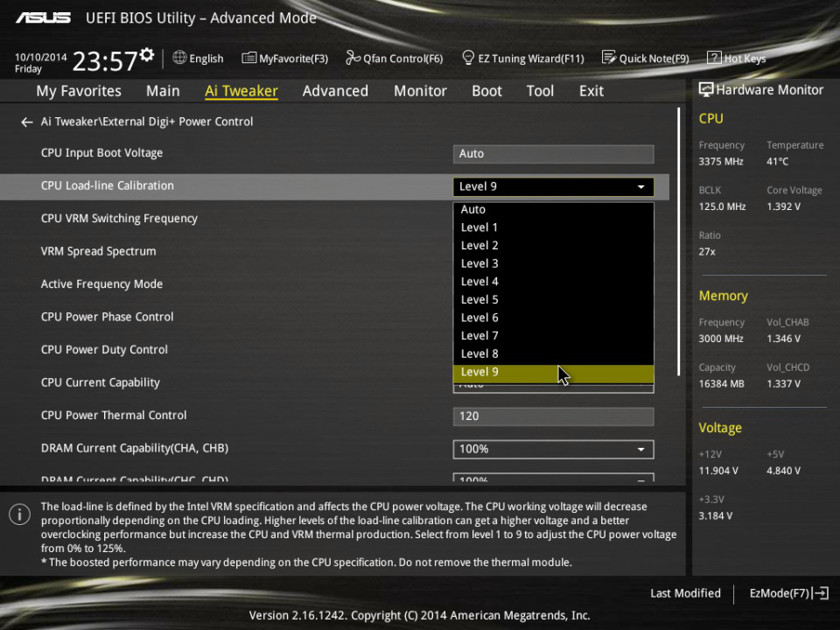Select VRM Spread Spectrum row
The width and height of the screenshot is (840, 630).
point(99,251)
